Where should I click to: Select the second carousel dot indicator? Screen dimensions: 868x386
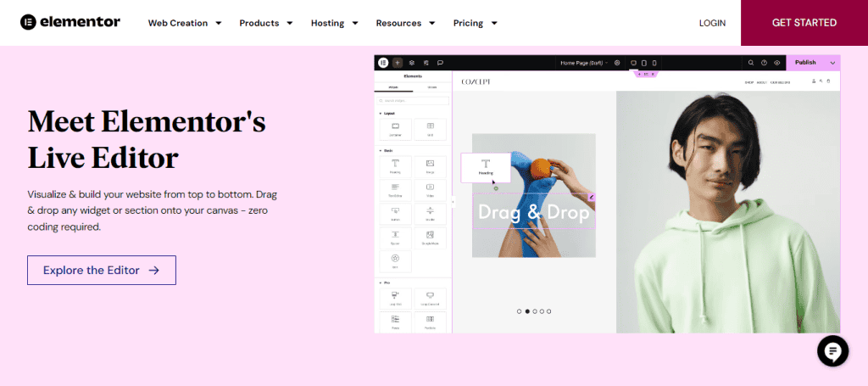tap(526, 311)
